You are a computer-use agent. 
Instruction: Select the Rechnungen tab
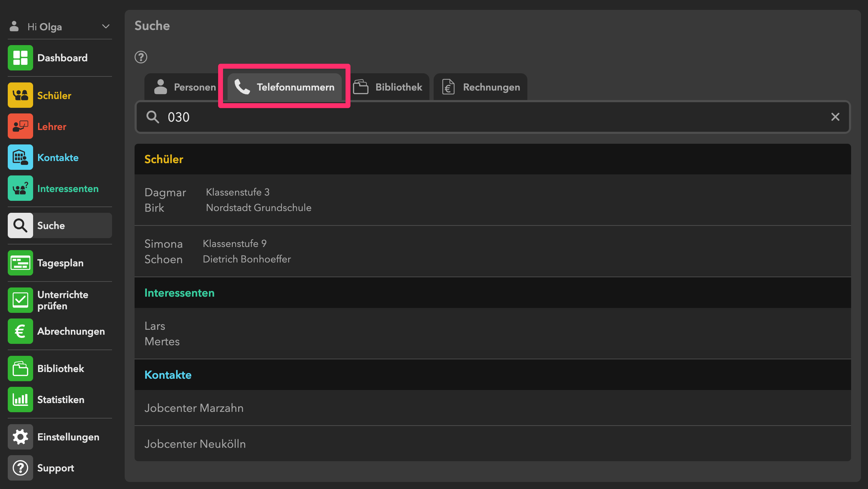pos(481,87)
